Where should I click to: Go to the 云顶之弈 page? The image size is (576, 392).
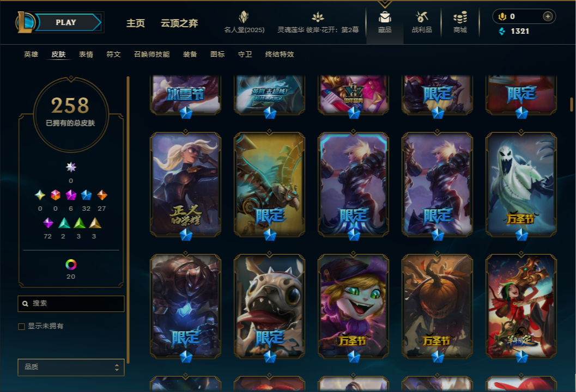point(179,23)
